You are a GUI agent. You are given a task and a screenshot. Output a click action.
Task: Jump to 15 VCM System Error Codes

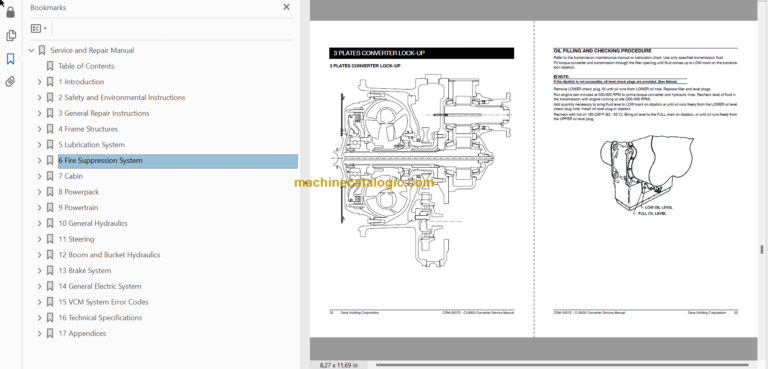coord(103,302)
